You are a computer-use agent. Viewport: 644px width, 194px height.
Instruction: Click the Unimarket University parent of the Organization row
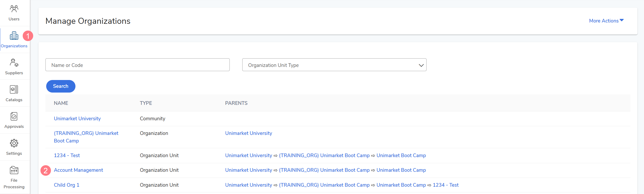[249, 133]
